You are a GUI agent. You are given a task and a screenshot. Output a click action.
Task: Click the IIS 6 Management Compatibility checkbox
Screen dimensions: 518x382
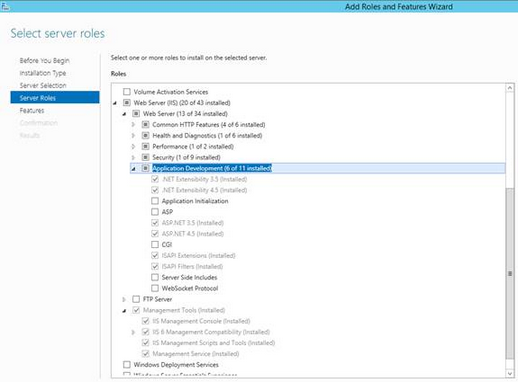click(145, 332)
